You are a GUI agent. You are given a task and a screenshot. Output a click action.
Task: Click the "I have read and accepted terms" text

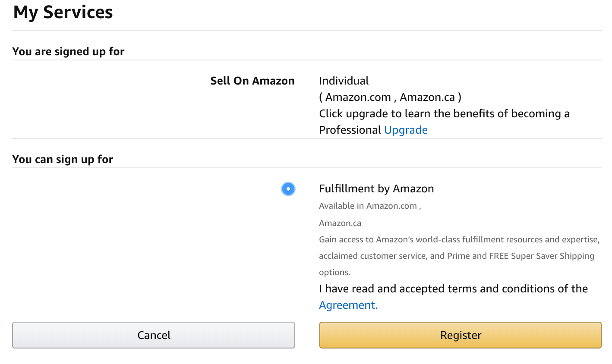pos(453,289)
